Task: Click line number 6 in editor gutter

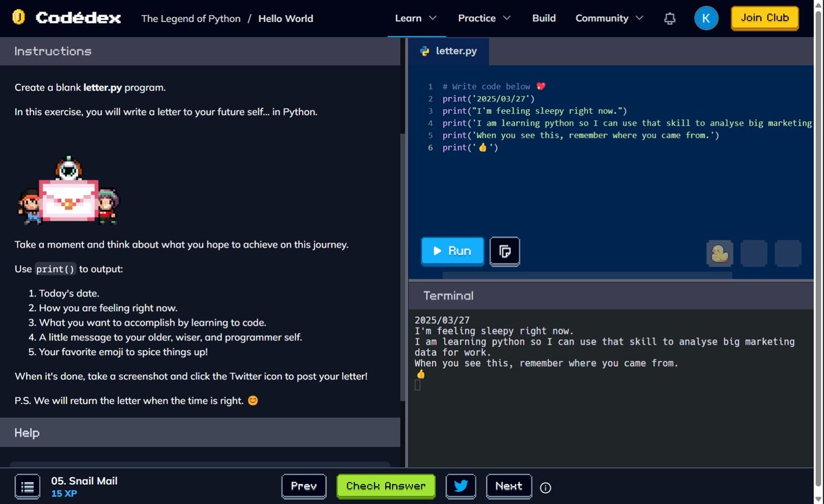Action: [x=431, y=148]
